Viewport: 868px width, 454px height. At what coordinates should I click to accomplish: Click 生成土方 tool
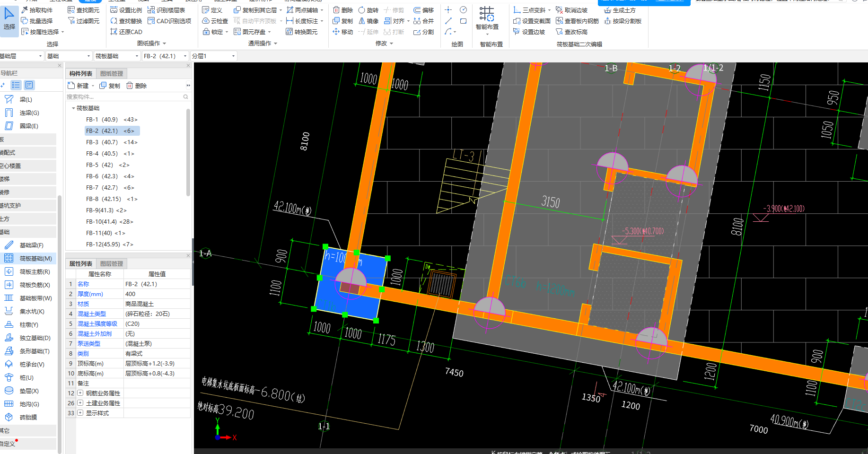(620, 10)
